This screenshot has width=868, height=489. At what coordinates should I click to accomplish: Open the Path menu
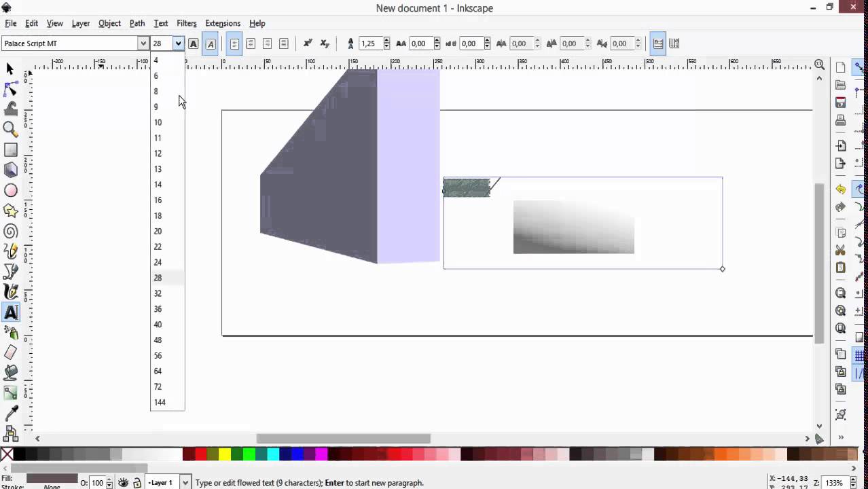(137, 23)
